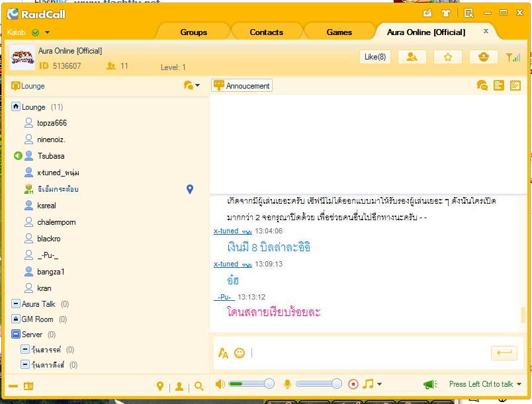532x404 pixels.
Task: Open the music options dropdown arrow
Action: [379, 384]
